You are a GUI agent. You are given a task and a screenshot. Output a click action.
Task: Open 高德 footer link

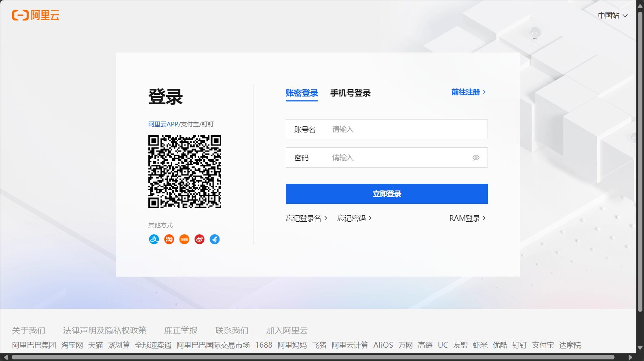point(425,345)
